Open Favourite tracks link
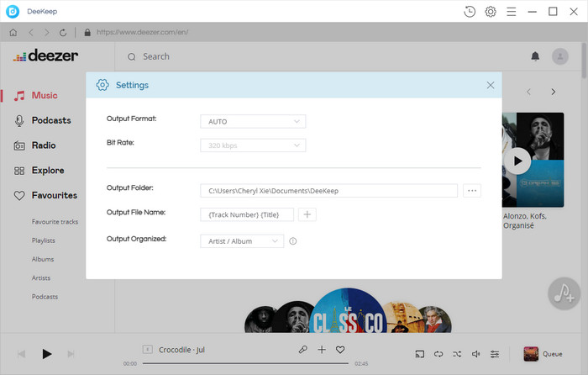 55,222
